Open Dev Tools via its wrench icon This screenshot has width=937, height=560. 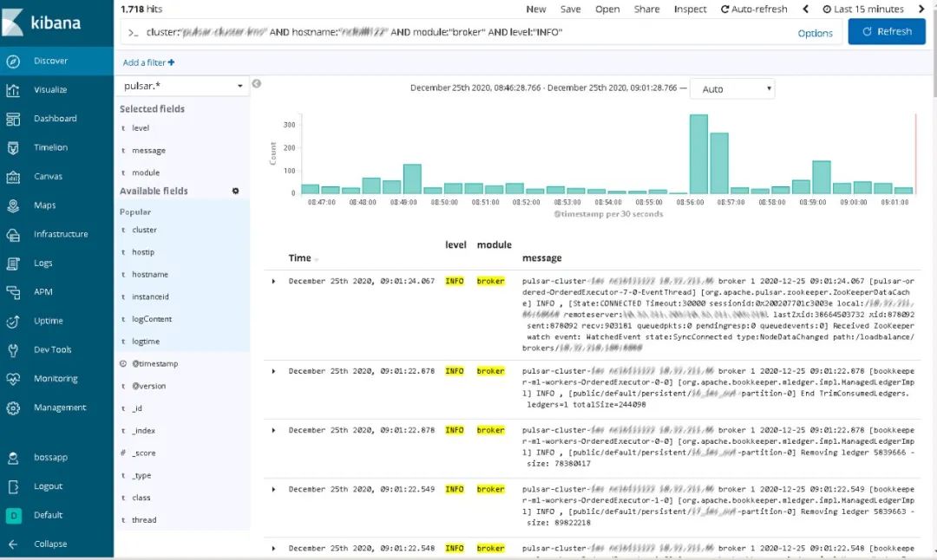click(13, 350)
